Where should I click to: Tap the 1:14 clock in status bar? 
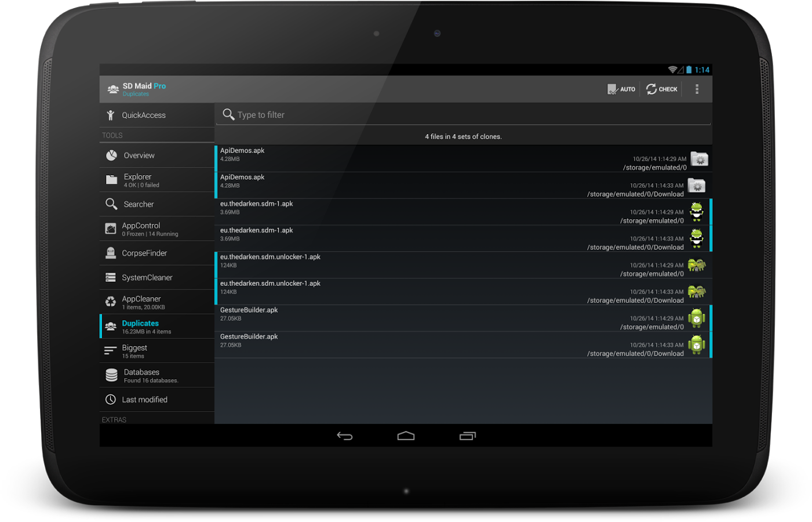pyautogui.click(x=702, y=70)
